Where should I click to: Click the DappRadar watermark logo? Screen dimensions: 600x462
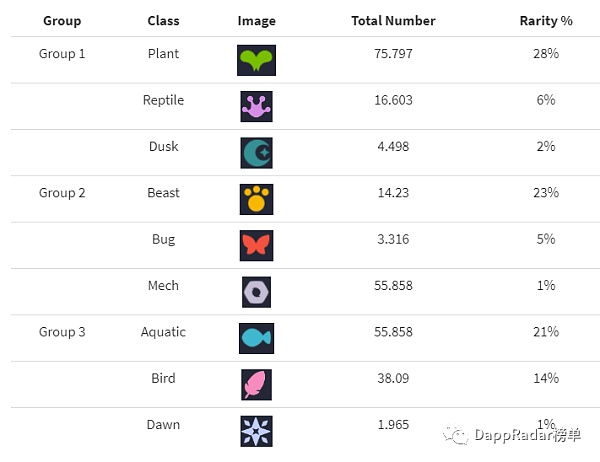(x=455, y=435)
